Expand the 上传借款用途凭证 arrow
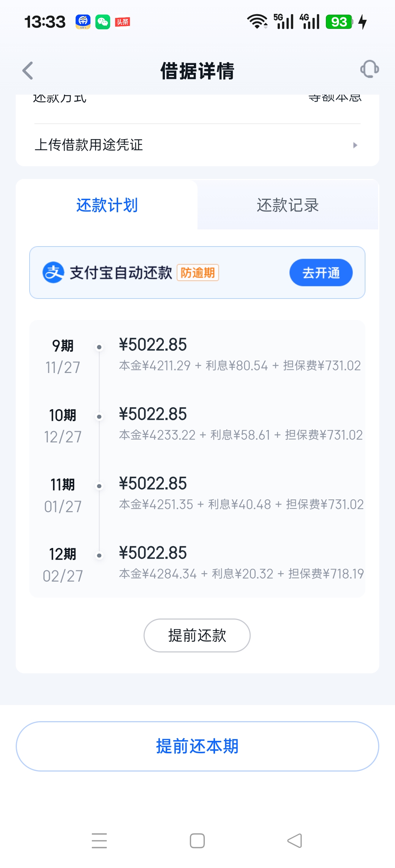Viewport: 395px width, 868px height. (x=355, y=145)
